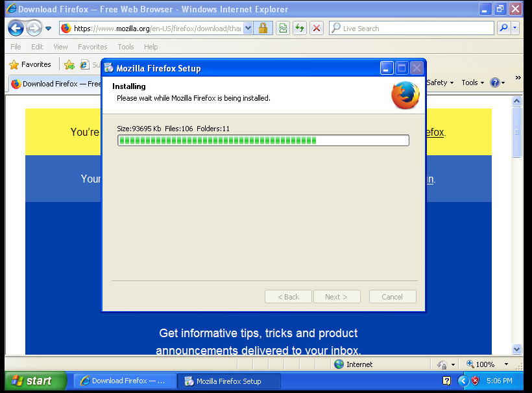
Task: Click the Add to Favorites Bar icon
Action: pyautogui.click(x=69, y=64)
